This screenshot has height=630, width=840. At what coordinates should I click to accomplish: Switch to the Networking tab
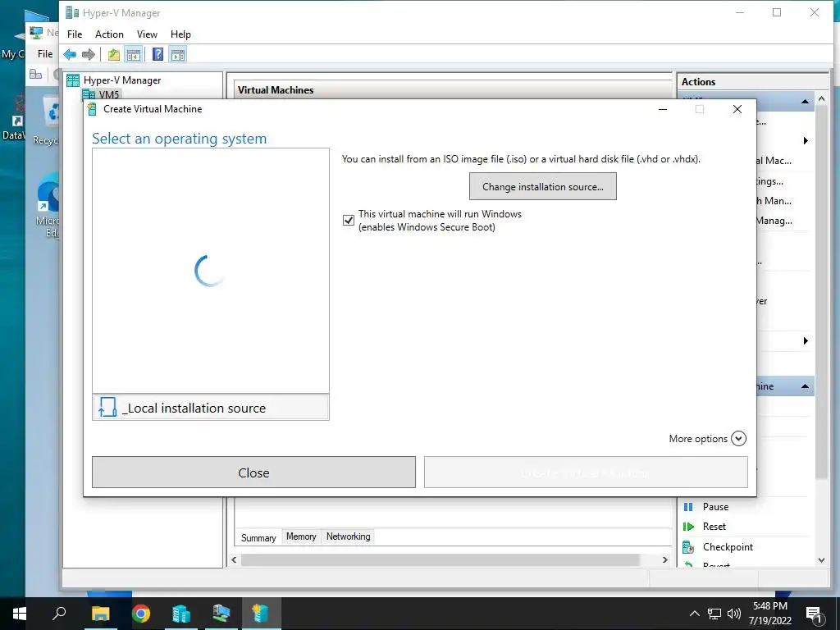348,536
